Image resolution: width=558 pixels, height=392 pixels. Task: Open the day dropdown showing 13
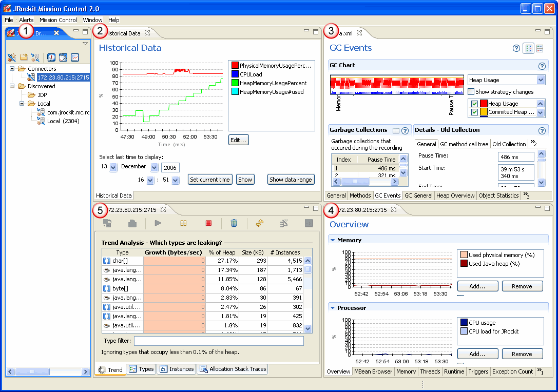click(x=113, y=167)
